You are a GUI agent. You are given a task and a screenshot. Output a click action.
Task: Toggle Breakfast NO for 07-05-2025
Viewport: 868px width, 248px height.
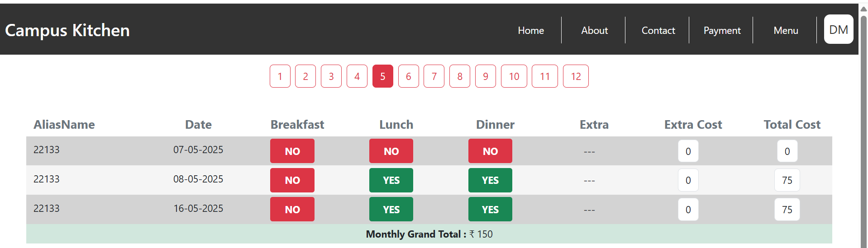pyautogui.click(x=292, y=151)
